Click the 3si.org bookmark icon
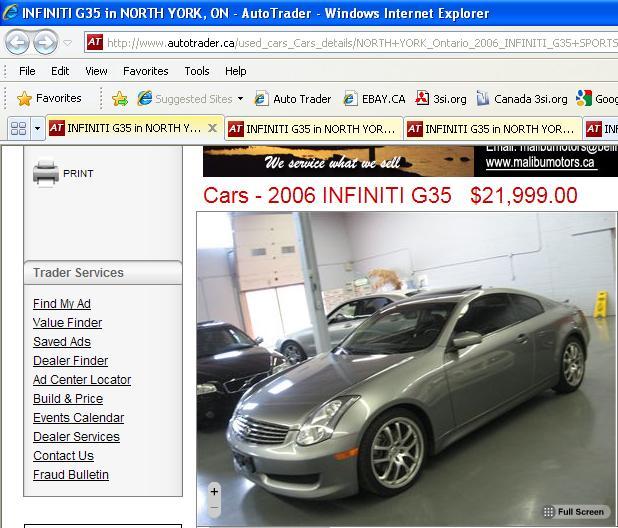Image resolution: width=618 pixels, height=528 pixels. 422,99
